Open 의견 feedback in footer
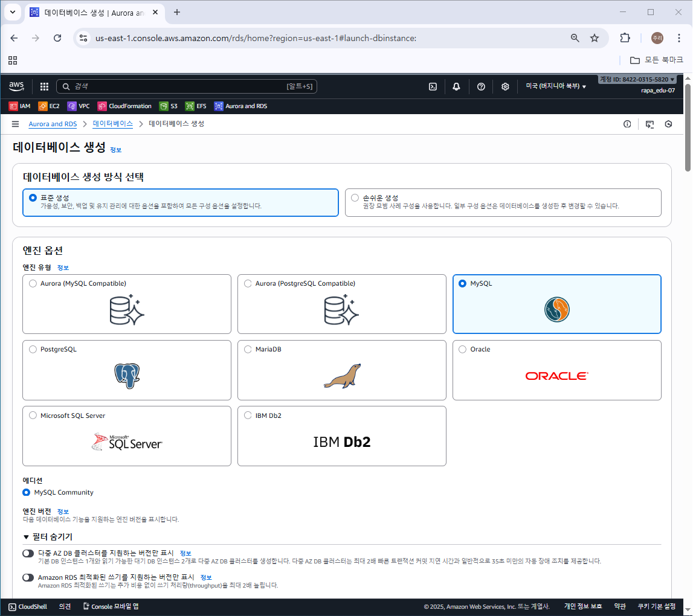693x616 pixels. [x=65, y=607]
